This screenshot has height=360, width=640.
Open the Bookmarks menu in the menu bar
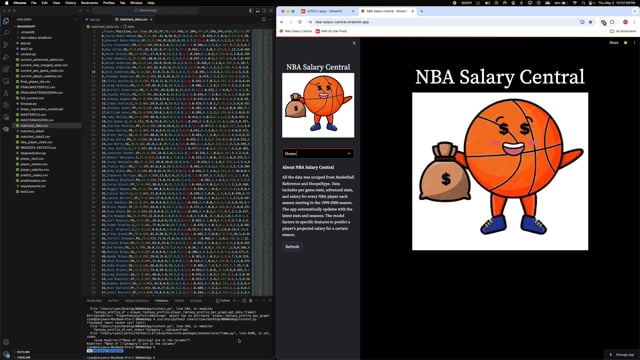pos(89,3)
